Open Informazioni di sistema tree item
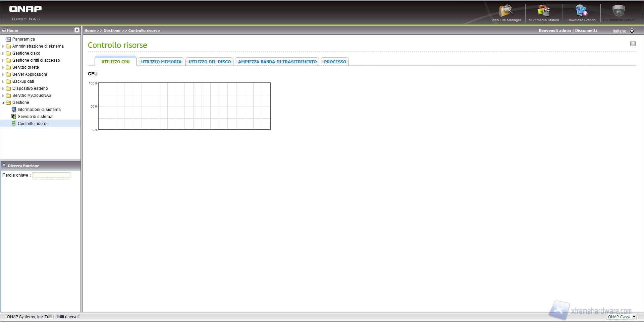 point(39,110)
